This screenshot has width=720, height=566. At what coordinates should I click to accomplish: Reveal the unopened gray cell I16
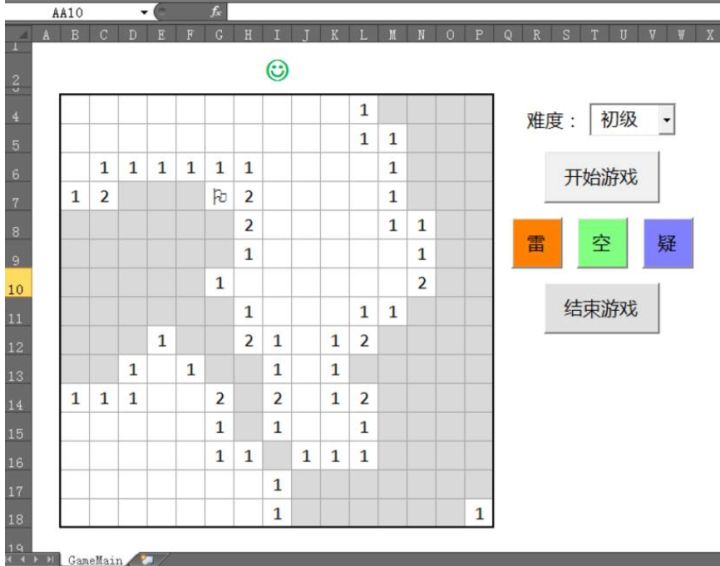click(277, 456)
